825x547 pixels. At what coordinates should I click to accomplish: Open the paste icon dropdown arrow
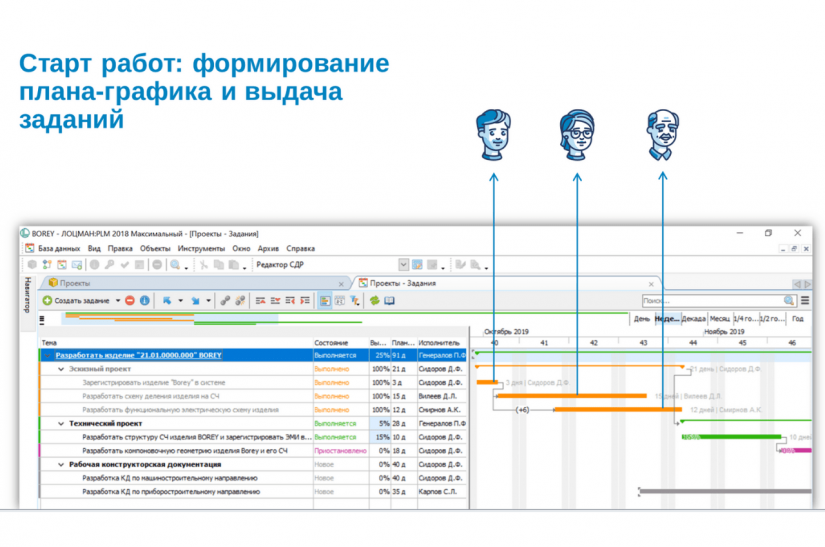point(244,267)
